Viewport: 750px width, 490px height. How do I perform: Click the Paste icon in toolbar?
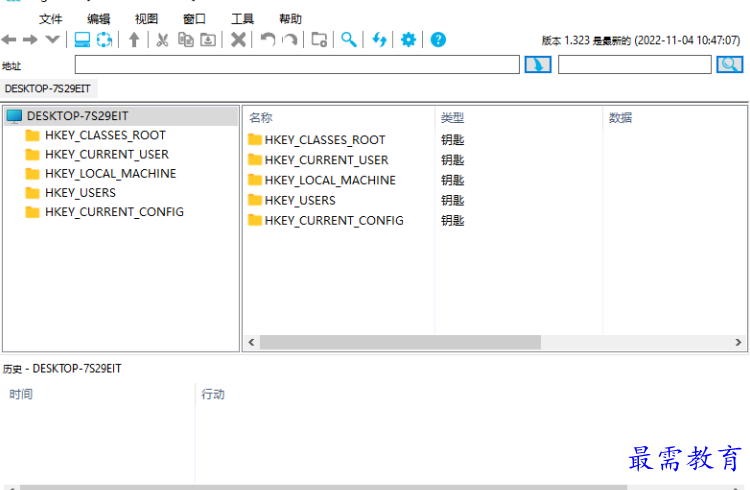pos(208,40)
